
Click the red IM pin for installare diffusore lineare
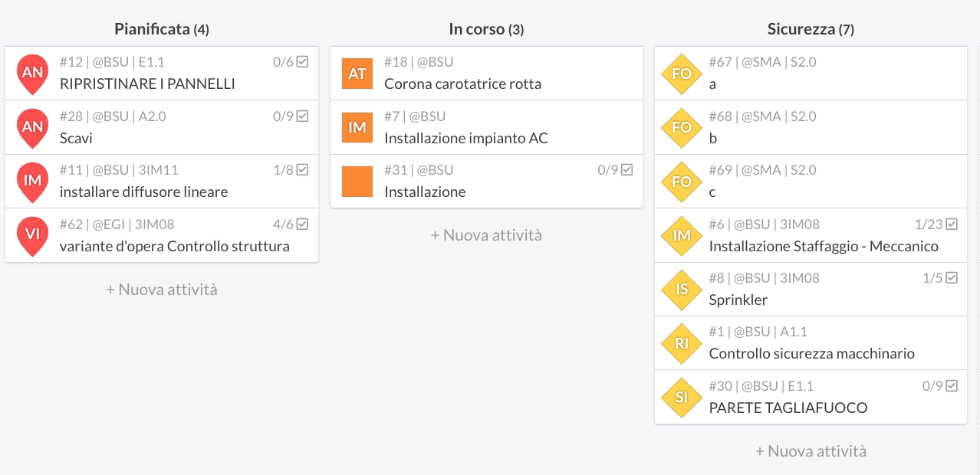(32, 182)
